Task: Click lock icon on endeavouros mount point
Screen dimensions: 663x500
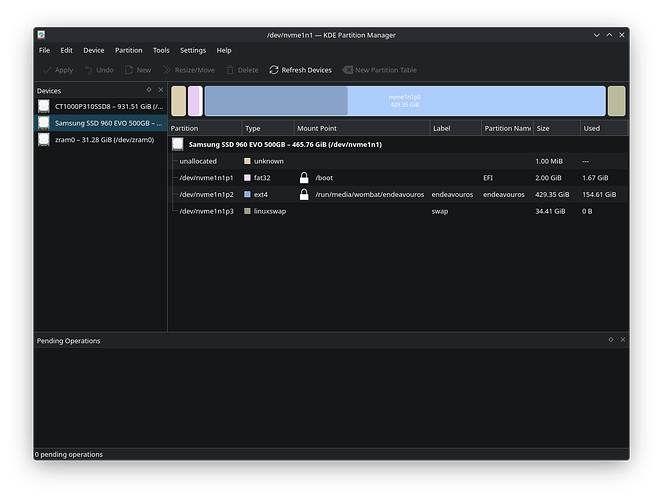Action: click(x=304, y=194)
